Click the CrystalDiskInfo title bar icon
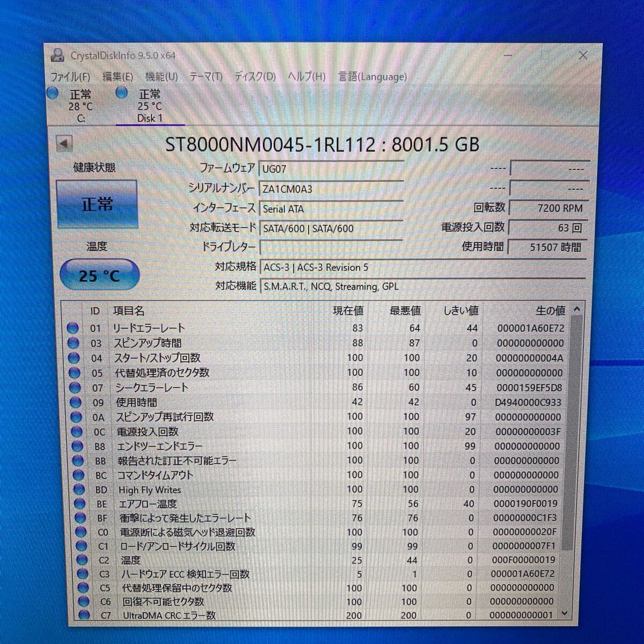644x644 pixels. pyautogui.click(x=57, y=55)
